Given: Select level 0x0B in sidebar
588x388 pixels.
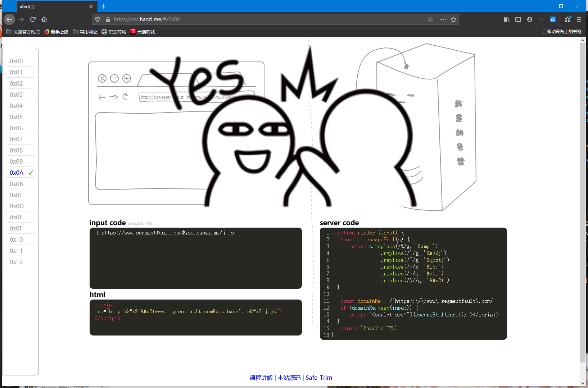Looking at the screenshot, I should [x=21, y=184].
